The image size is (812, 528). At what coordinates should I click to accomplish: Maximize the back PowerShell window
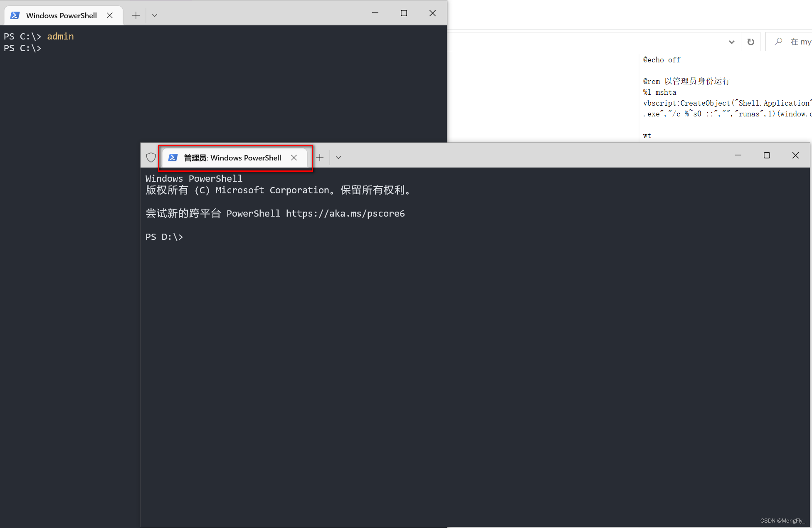pos(404,13)
